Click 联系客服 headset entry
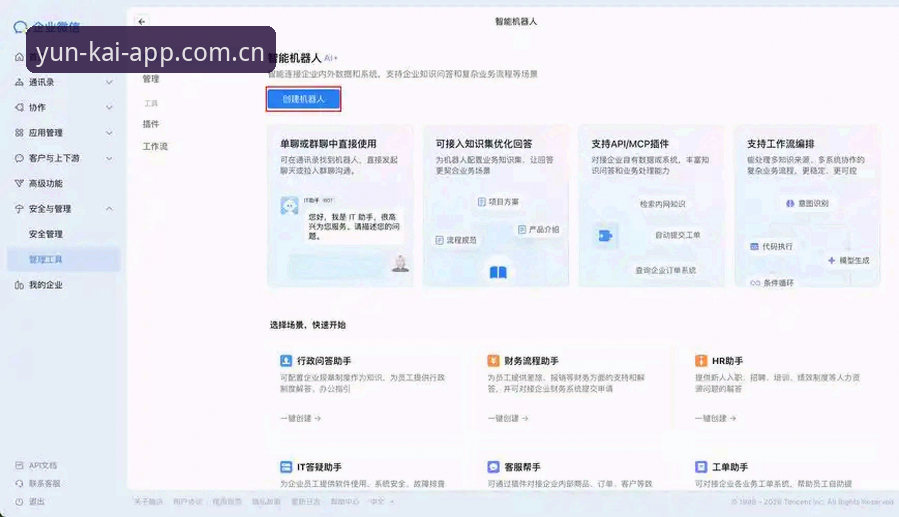This screenshot has width=899, height=517. (44, 483)
